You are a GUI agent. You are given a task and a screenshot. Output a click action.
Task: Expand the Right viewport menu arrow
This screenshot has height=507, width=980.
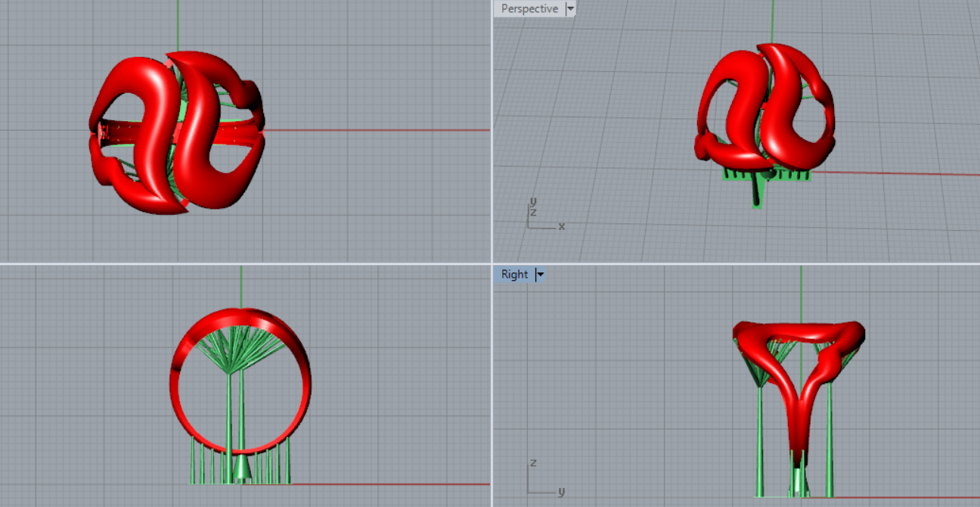click(540, 275)
